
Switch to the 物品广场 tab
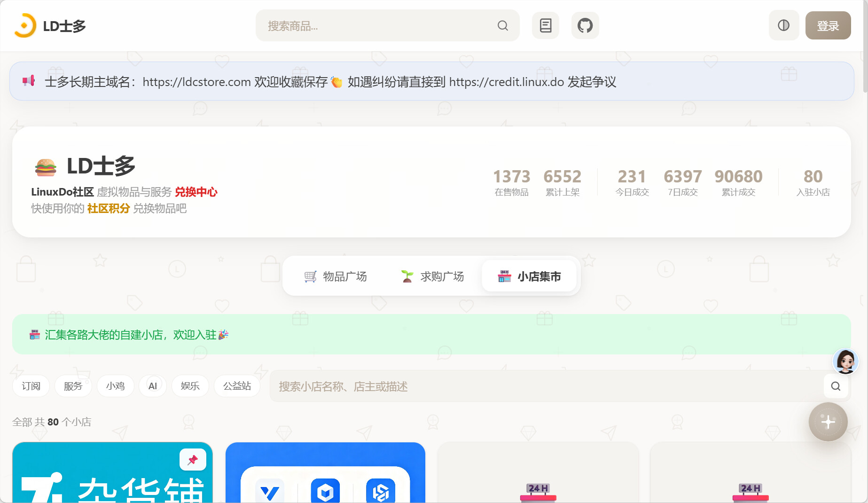[x=336, y=276]
